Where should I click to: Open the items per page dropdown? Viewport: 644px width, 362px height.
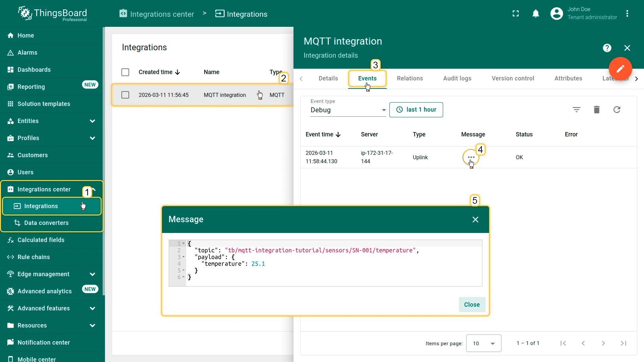coord(484,343)
